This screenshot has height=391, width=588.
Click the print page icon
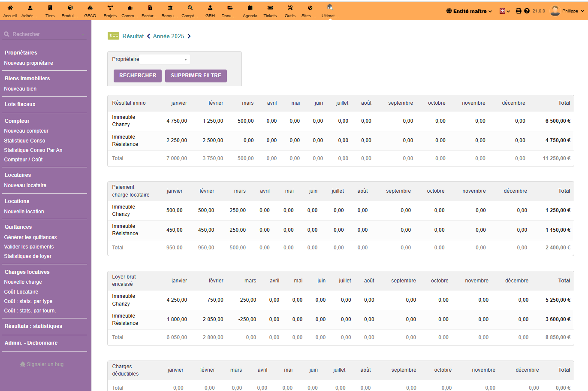[519, 11]
